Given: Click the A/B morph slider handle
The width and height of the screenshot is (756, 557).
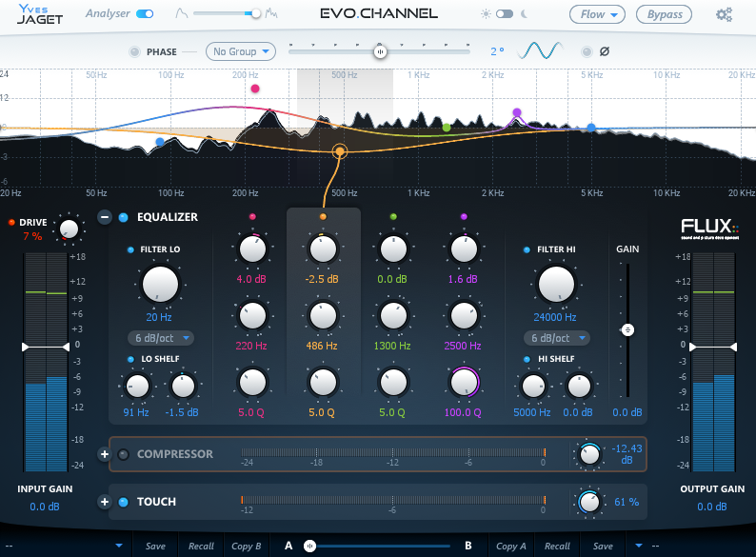Looking at the screenshot, I should pos(310,546).
